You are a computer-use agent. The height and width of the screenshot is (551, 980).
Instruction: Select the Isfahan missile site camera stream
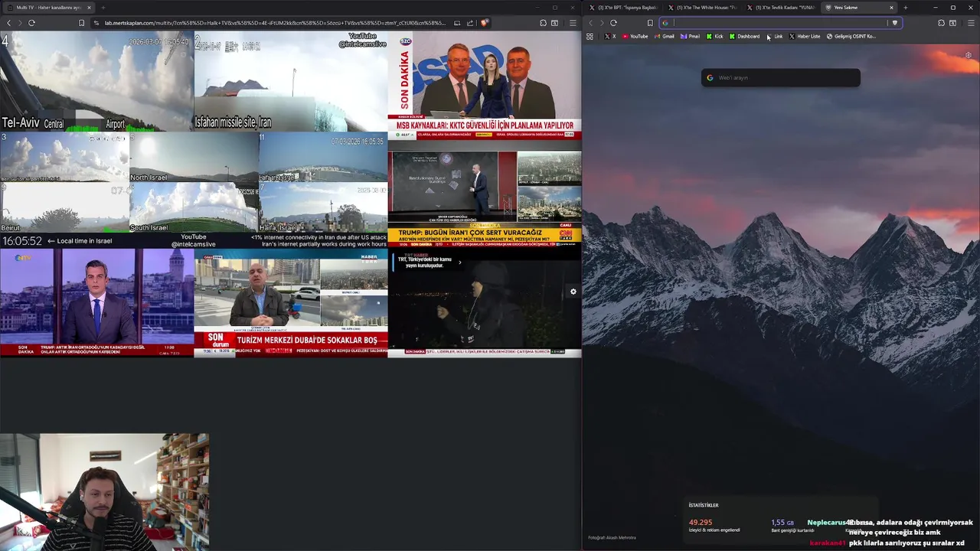pos(290,81)
